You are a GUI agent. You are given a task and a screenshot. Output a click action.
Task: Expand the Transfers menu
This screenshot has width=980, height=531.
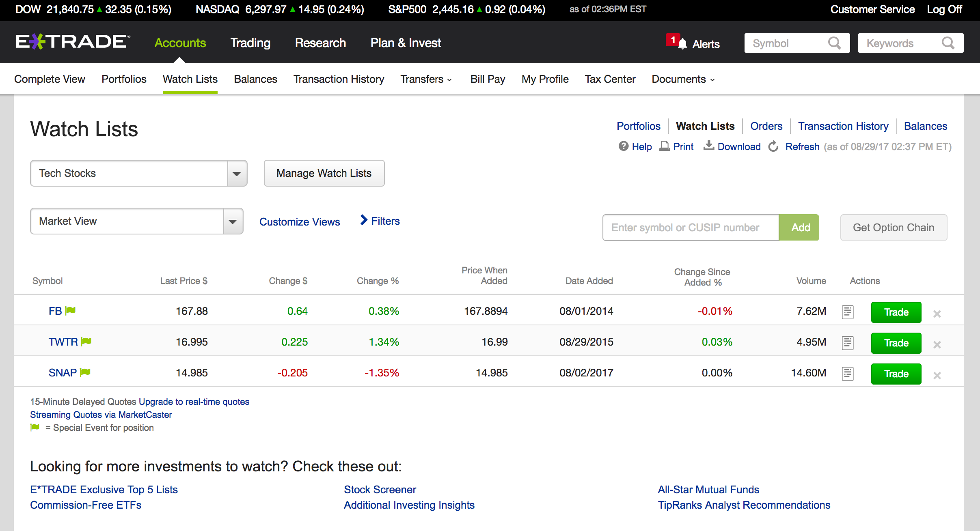pyautogui.click(x=426, y=79)
